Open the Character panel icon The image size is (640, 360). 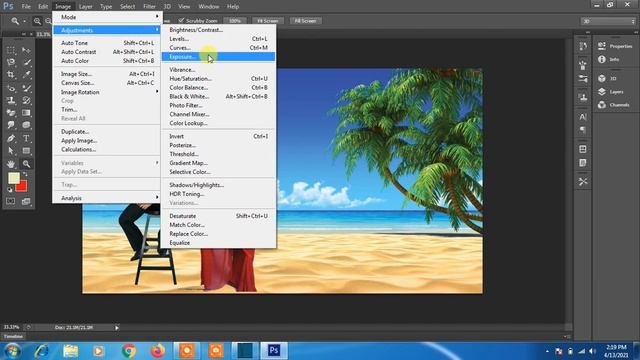pyautogui.click(x=583, y=117)
